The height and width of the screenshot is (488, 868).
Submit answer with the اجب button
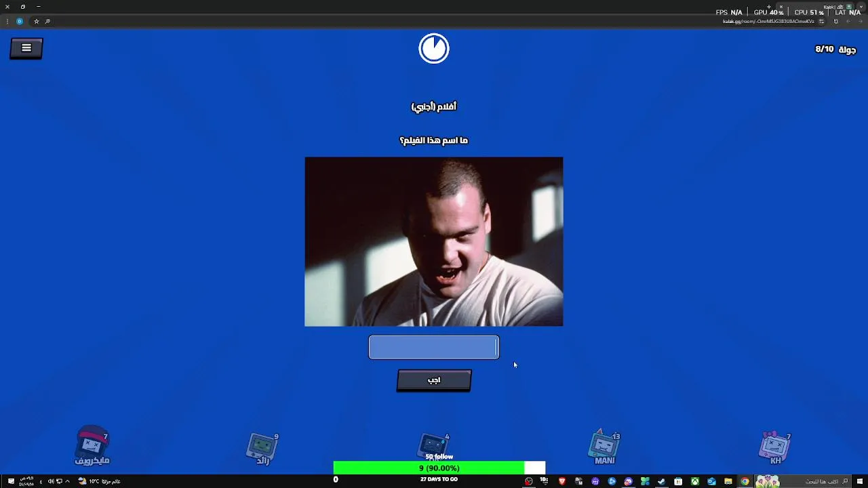tap(434, 380)
